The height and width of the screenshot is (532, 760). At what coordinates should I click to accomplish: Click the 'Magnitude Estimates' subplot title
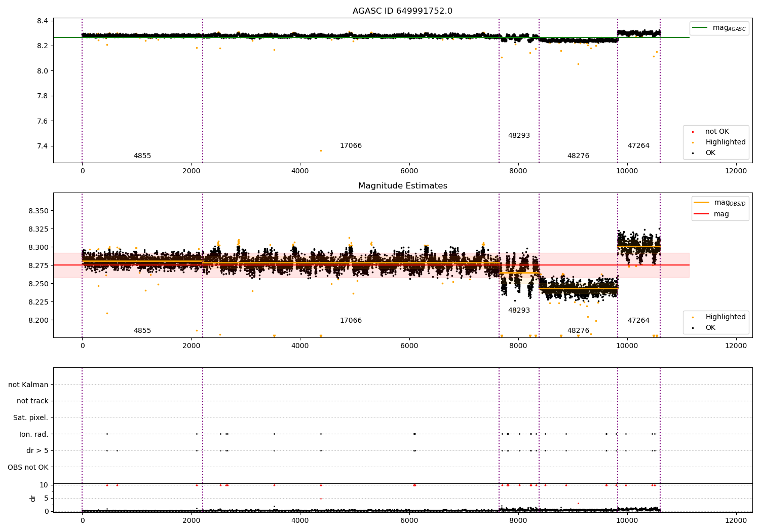click(402, 186)
